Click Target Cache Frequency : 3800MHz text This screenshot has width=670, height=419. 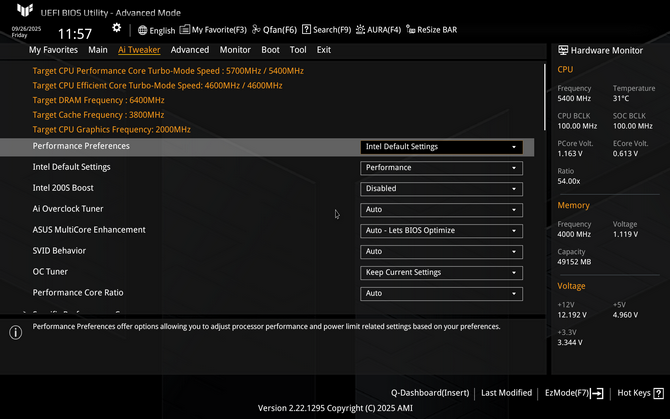point(98,115)
